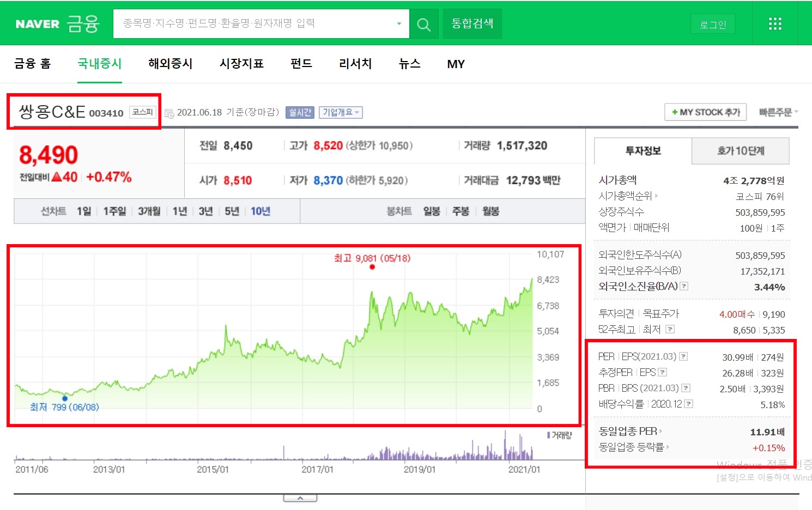
Task: Select the 3년 line chart period
Action: pyautogui.click(x=205, y=211)
